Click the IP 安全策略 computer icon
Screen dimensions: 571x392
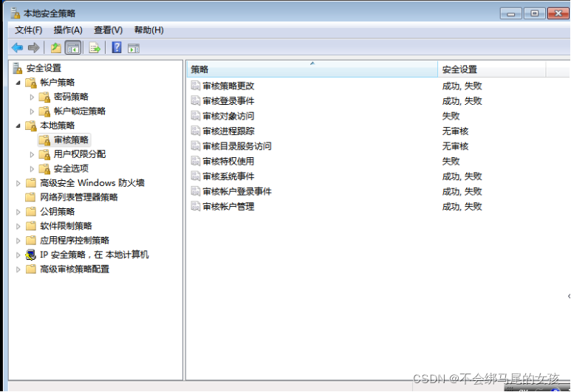pos(31,255)
